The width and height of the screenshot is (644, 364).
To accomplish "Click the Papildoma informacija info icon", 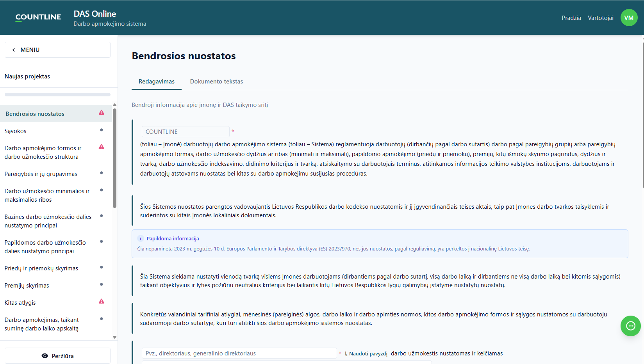I will [x=141, y=238].
